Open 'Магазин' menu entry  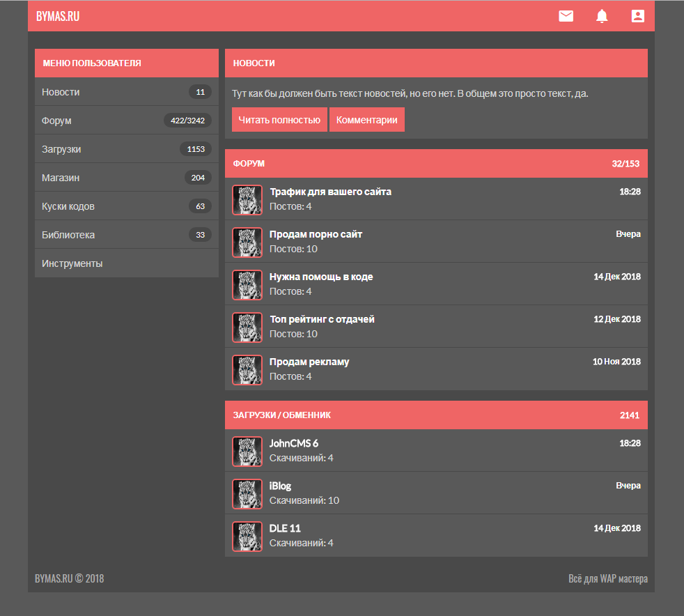pyautogui.click(x=61, y=178)
